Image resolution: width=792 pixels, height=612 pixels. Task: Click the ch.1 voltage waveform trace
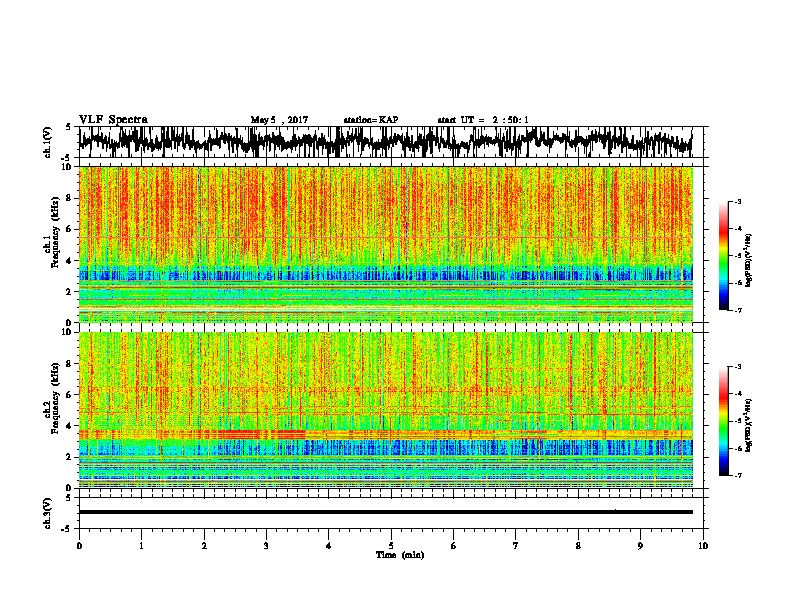385,142
